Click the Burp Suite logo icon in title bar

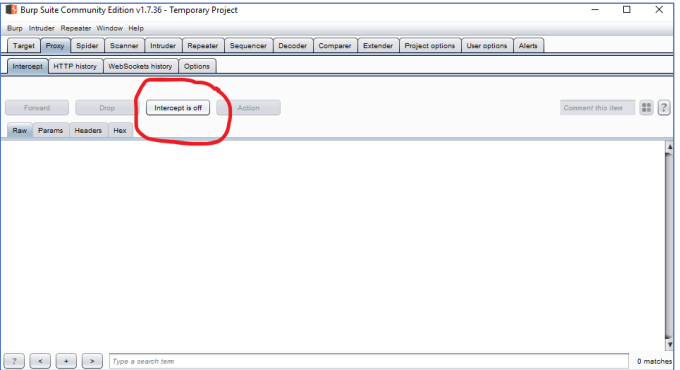click(11, 10)
